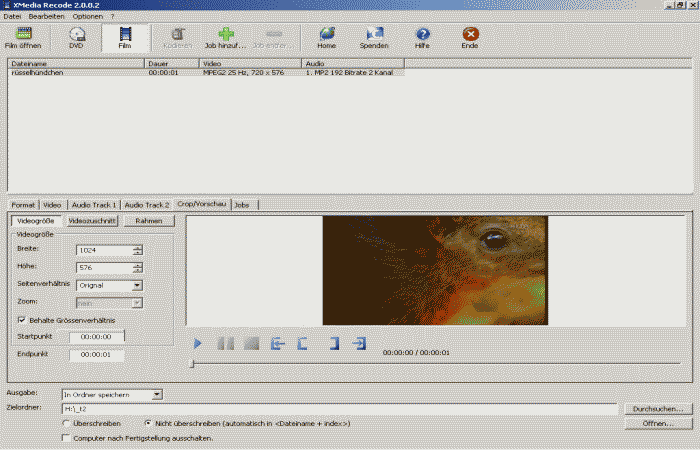700x450 pixels.
Task: Open the DVD source icon
Action: tap(77, 35)
